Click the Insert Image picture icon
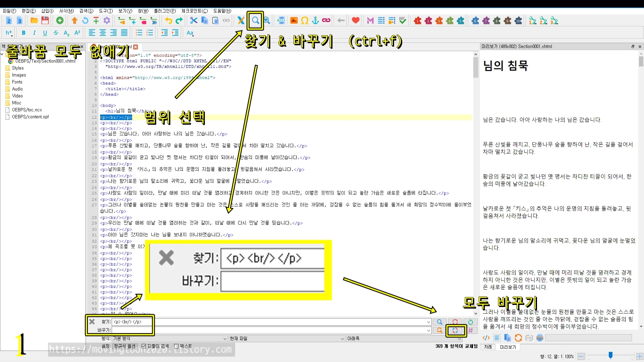Image resolution: width=644 pixels, height=362 pixels. tap(294, 21)
